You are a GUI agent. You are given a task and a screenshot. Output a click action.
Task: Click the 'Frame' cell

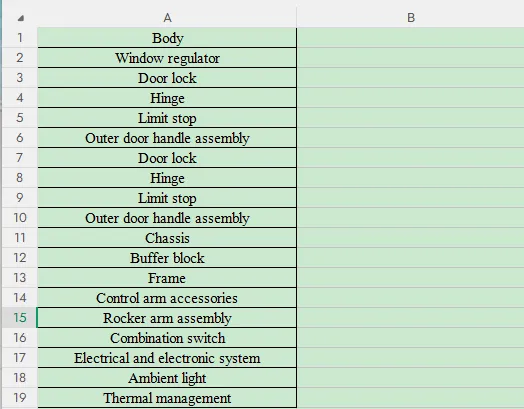167,278
